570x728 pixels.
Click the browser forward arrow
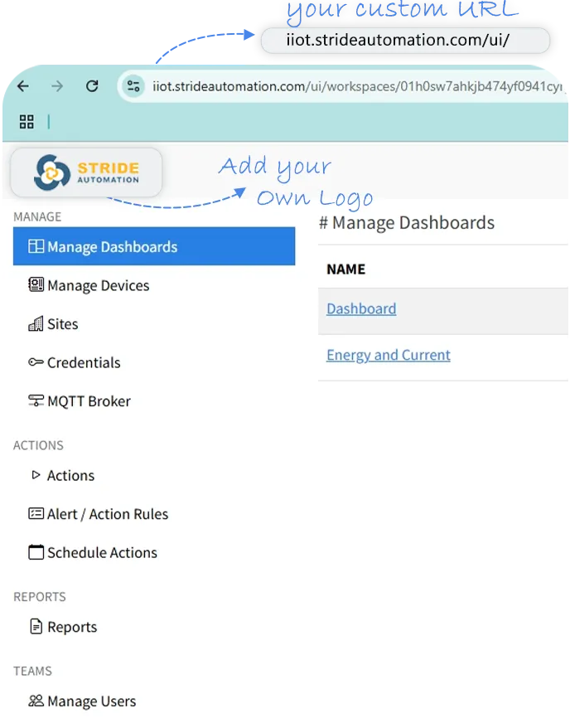click(x=57, y=86)
